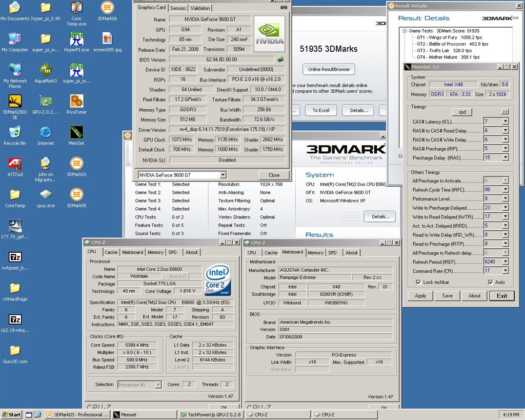Click the To Excel button
Image resolution: width=525 pixels, height=420 pixels.
(321, 110)
